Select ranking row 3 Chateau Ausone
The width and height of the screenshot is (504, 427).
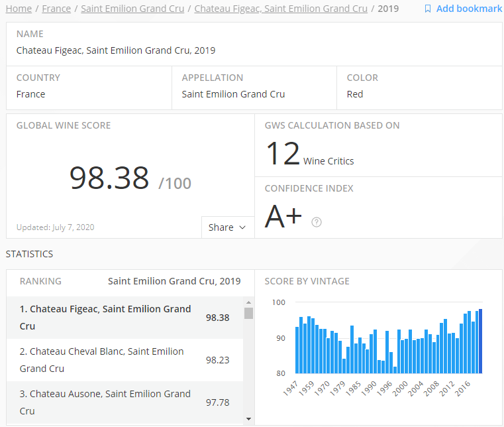tap(125, 402)
